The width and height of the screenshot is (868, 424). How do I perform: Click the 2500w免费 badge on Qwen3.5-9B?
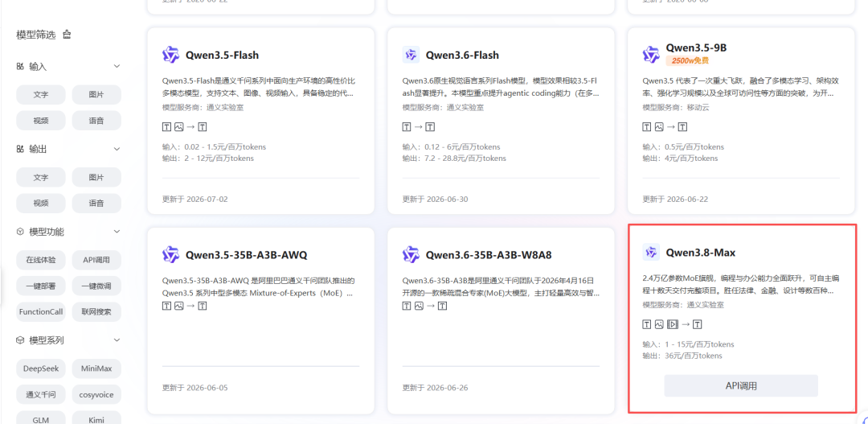click(688, 60)
